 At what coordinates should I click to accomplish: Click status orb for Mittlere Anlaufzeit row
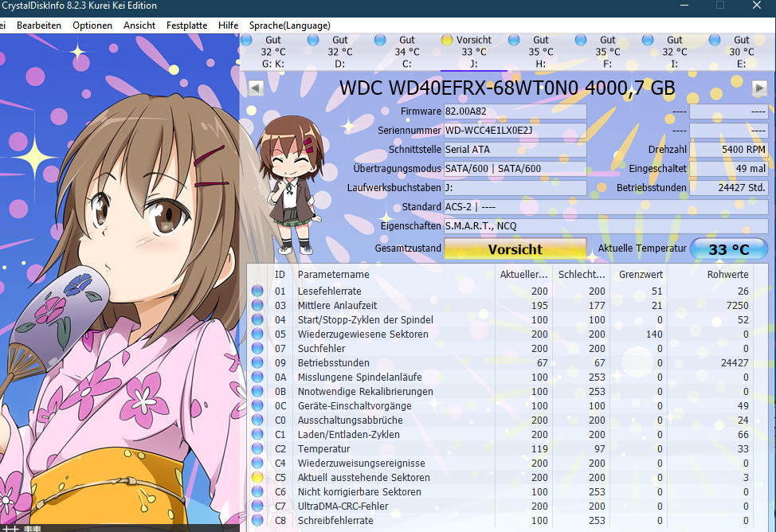[x=257, y=305]
